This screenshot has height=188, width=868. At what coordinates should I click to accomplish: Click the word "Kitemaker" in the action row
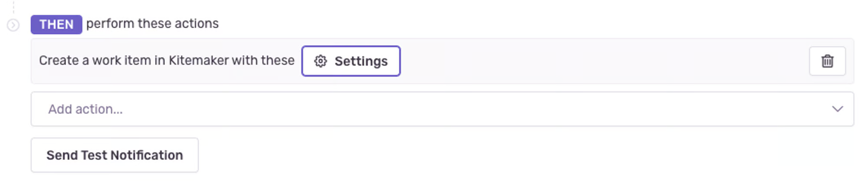pos(198,60)
